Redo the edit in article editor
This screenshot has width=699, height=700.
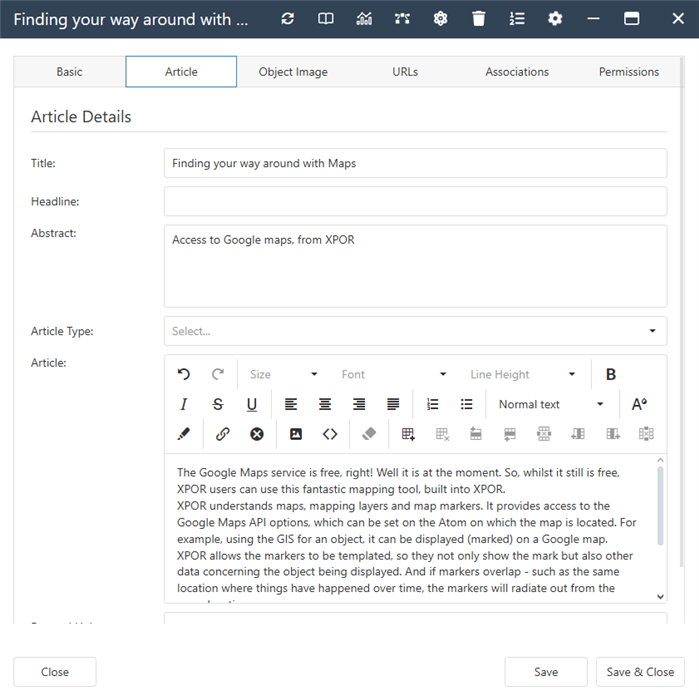point(218,374)
